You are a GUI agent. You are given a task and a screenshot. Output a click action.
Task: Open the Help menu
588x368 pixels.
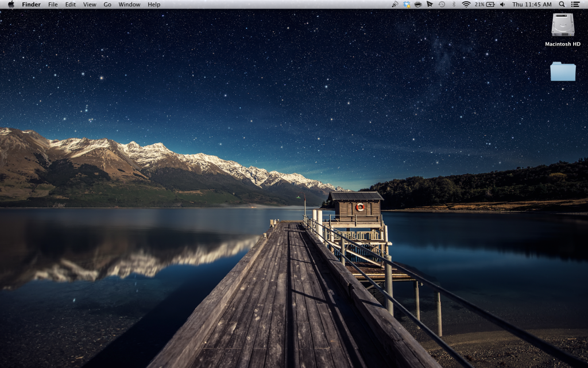coord(154,5)
